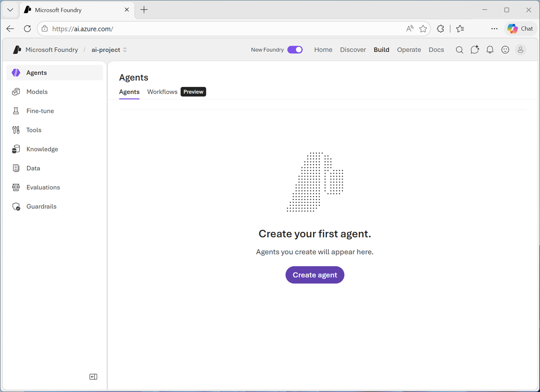The image size is (540, 392).
Task: Open the Data sidebar icon
Action: point(16,168)
